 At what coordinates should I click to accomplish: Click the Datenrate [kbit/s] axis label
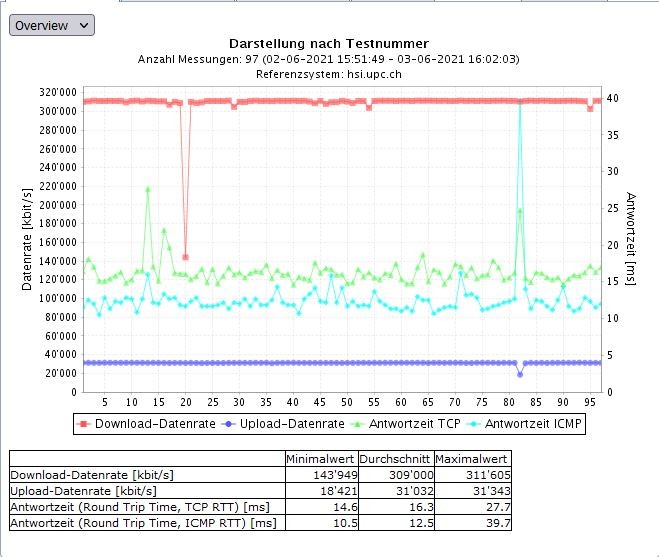tap(27, 237)
